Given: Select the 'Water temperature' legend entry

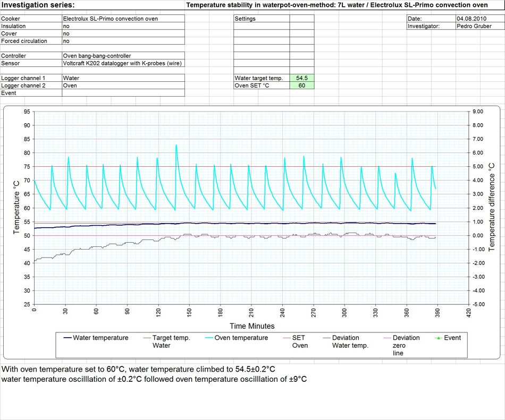Looking at the screenshot, I should [x=96, y=338].
